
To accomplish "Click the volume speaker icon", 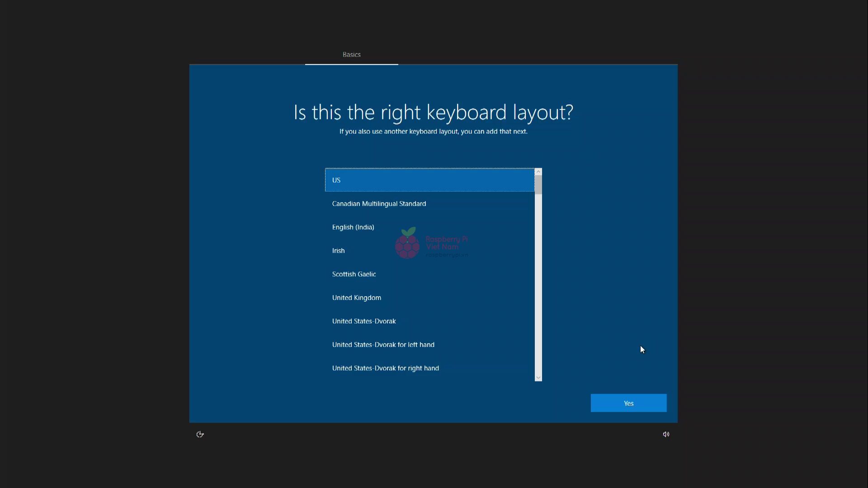I will tap(666, 434).
